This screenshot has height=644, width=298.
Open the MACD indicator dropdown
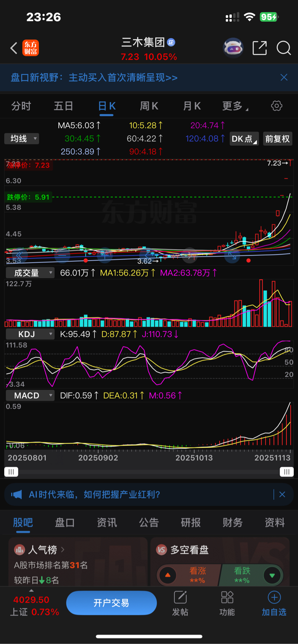(30, 396)
